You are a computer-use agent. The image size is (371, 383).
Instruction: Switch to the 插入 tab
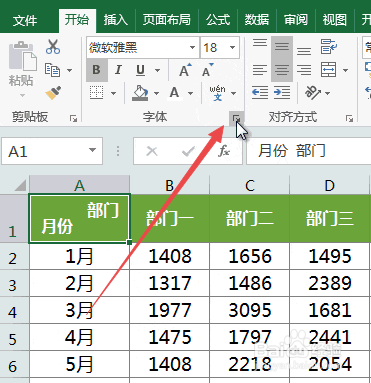116,20
